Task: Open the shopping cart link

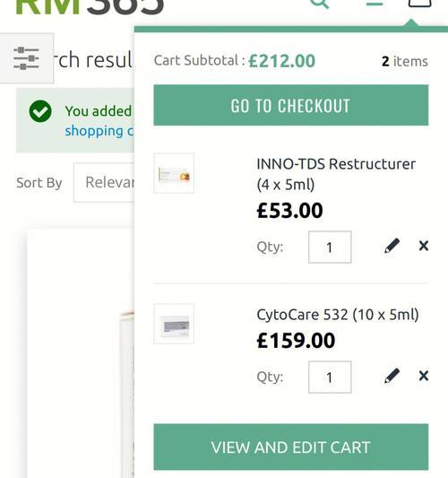Action: [x=99, y=131]
